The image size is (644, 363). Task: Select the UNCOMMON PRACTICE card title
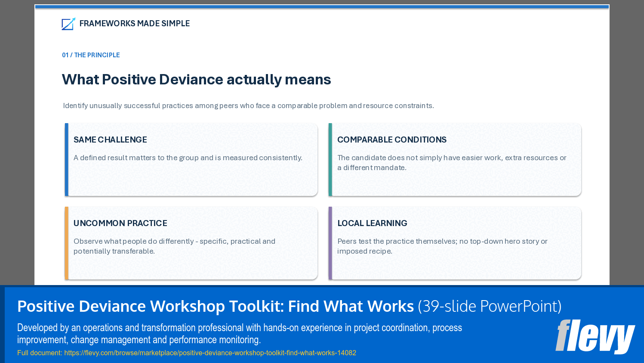120,223
